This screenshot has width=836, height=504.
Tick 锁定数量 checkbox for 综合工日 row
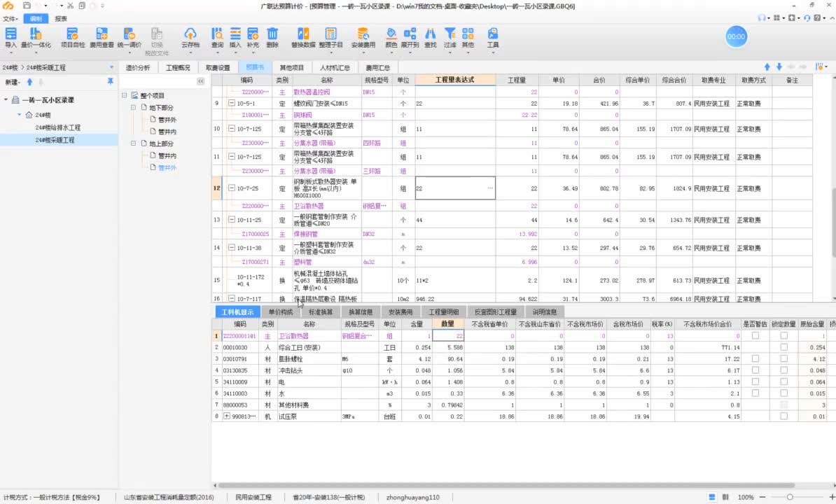tap(783, 347)
